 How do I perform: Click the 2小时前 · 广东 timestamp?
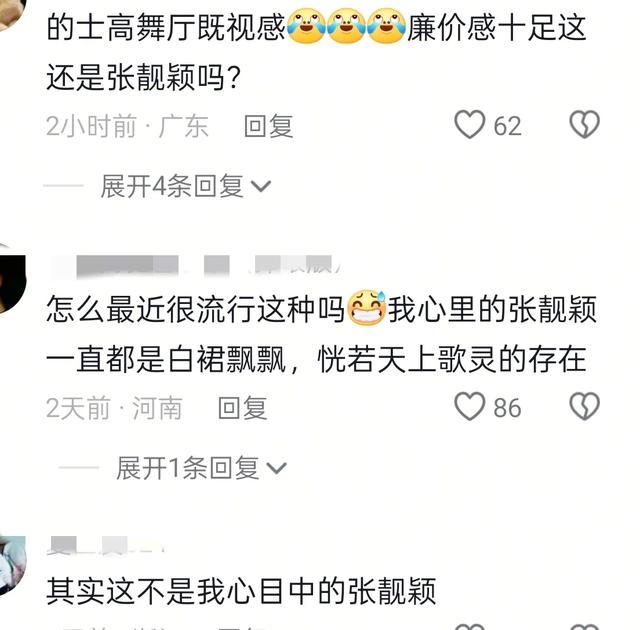pyautogui.click(x=127, y=126)
